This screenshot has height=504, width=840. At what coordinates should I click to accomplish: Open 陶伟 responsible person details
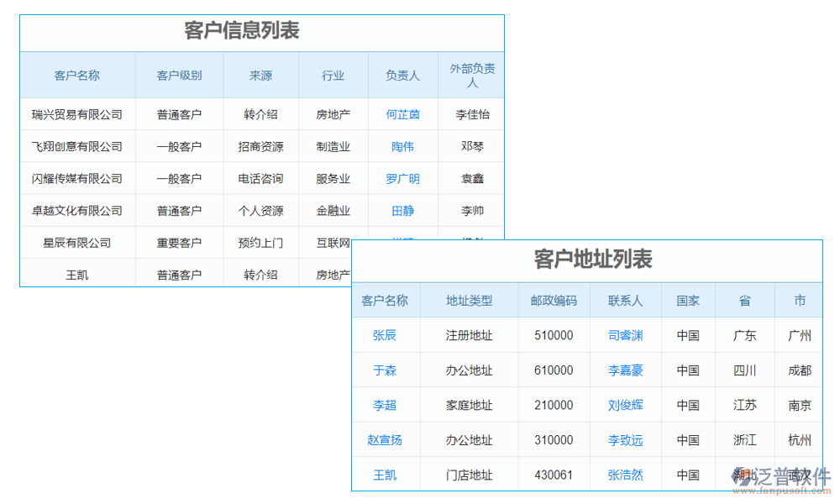click(402, 146)
